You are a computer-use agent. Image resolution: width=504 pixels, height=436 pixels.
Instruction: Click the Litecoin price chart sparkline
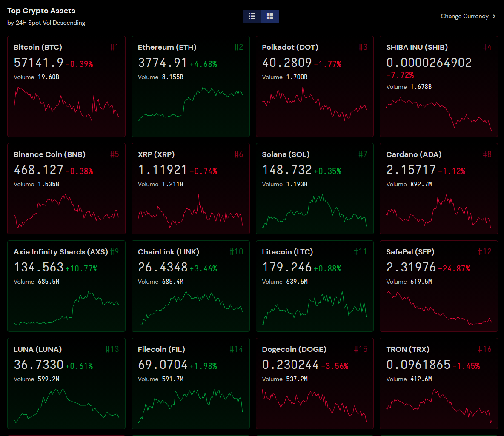[x=315, y=308]
